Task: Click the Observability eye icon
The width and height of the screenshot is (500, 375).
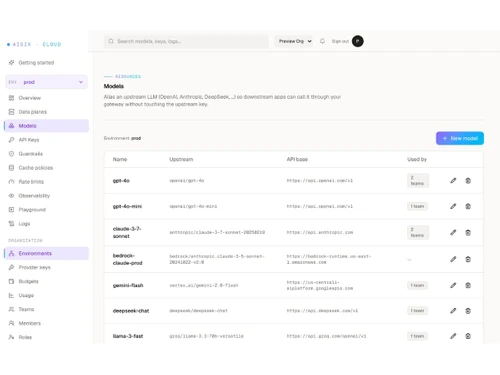Action: point(11,196)
